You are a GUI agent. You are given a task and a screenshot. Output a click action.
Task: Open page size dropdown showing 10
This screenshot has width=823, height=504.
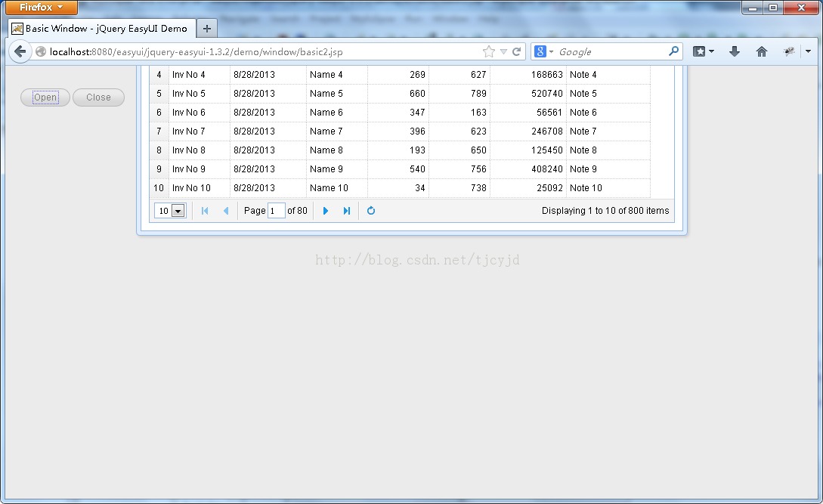178,211
